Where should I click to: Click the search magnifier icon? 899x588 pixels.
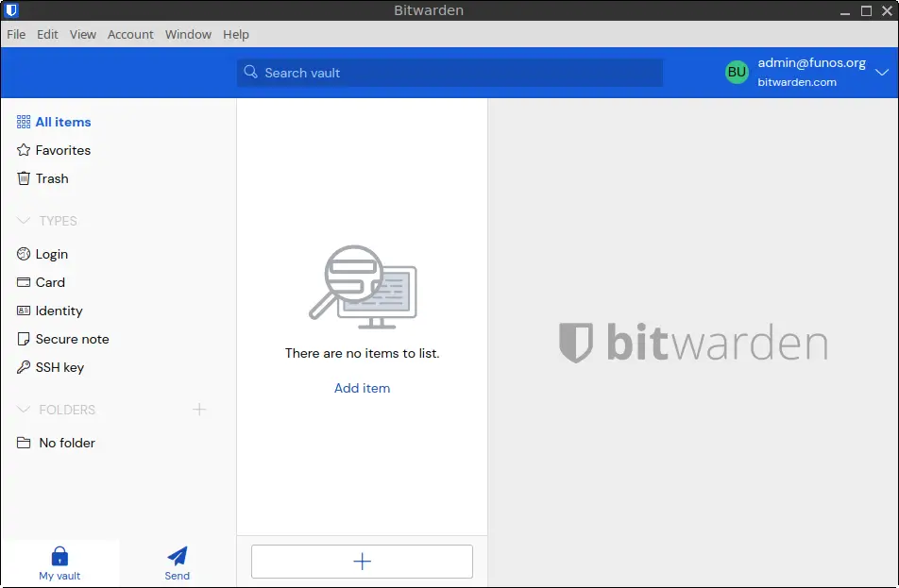coord(250,73)
